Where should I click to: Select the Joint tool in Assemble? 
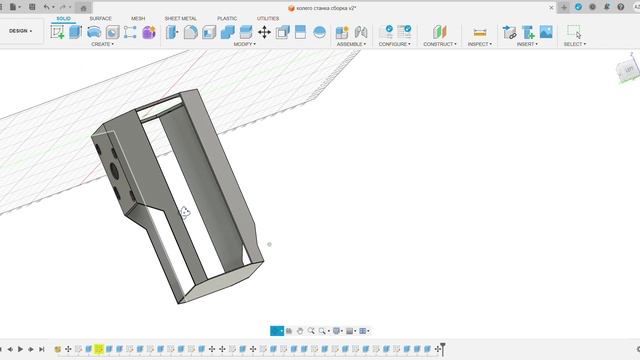[361, 32]
